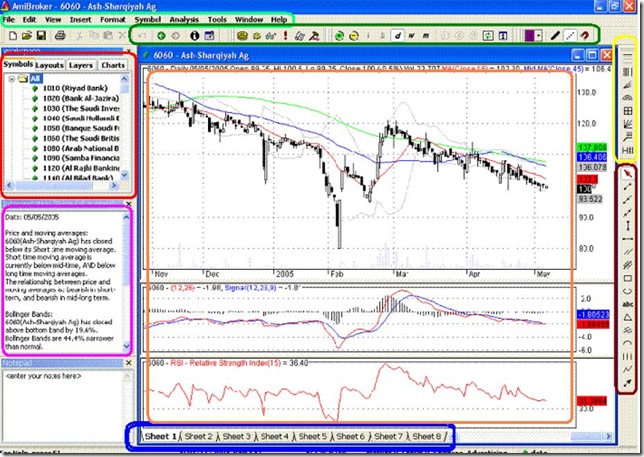The width and height of the screenshot is (644, 457).
Task: Switch to Sheet 5 tab
Action: click(313, 436)
